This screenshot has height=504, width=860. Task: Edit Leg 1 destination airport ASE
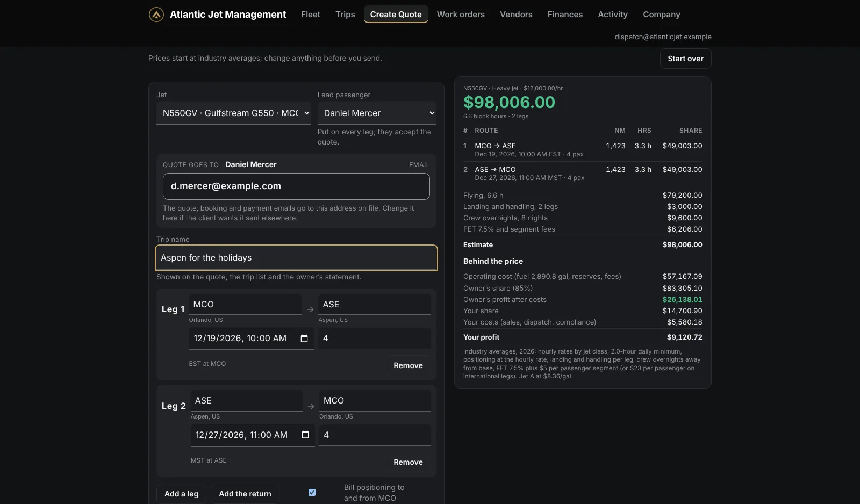(375, 304)
